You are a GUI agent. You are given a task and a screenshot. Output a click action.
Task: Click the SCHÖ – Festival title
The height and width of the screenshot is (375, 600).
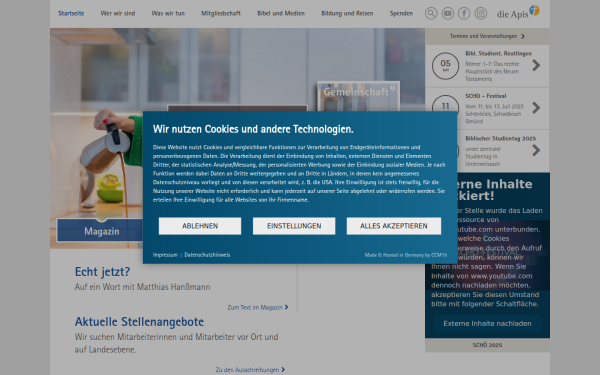click(486, 96)
